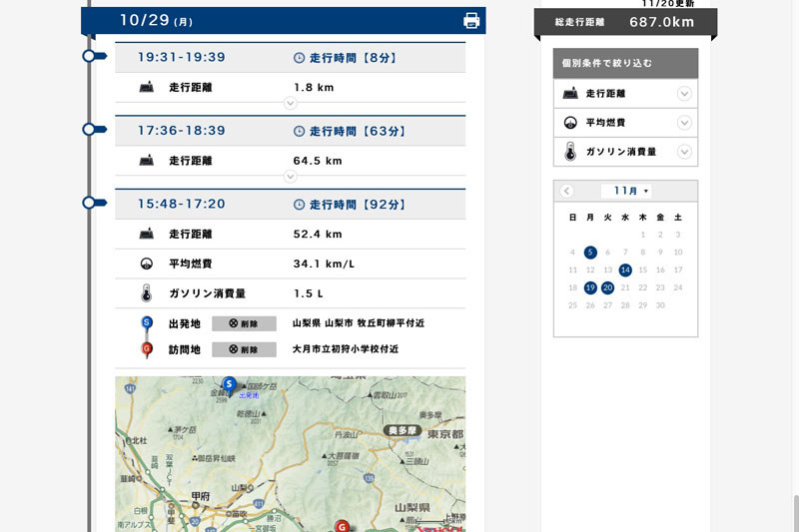
Task: Select November 5 in the calendar
Action: 590,252
